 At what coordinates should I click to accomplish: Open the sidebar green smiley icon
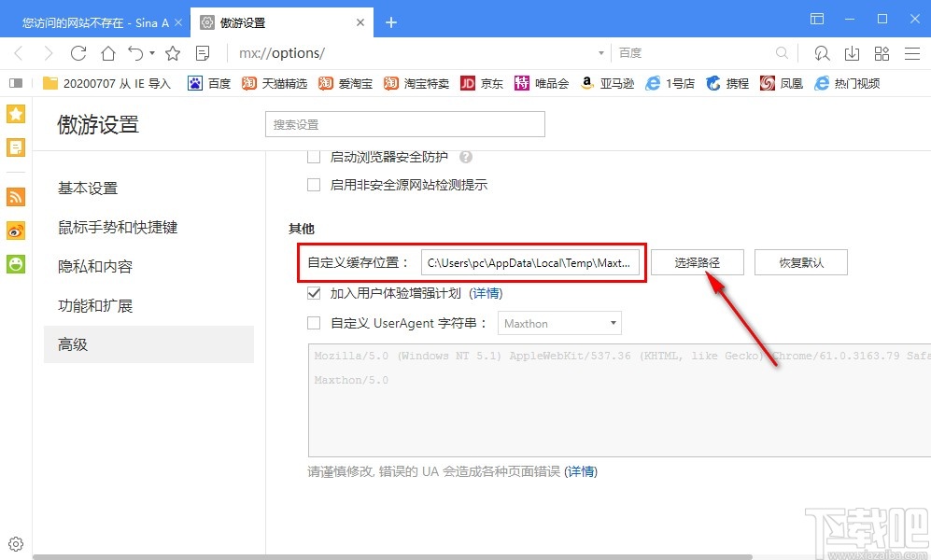pos(16,264)
